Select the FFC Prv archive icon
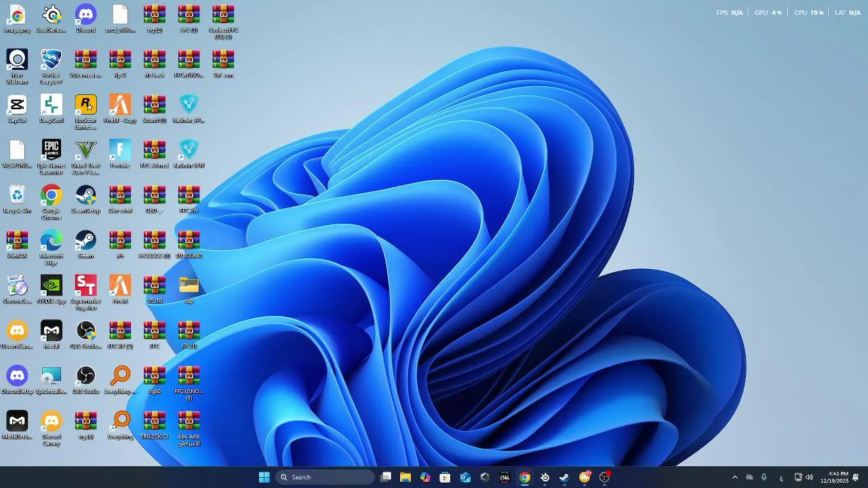 pyautogui.click(x=189, y=199)
